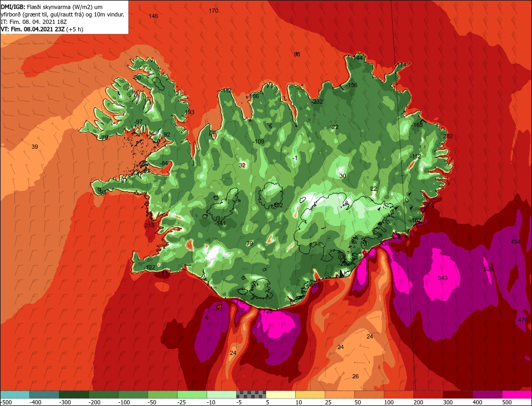
Task: Click the amber yellow 10 legend swatch
Action: [x=310, y=394]
